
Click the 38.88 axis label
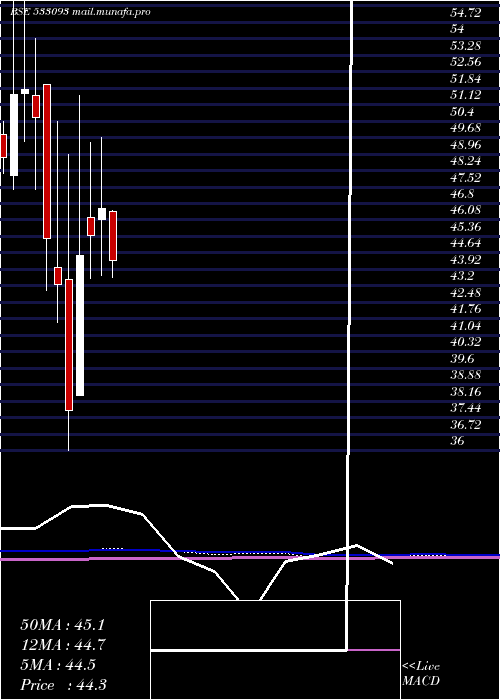(466, 375)
